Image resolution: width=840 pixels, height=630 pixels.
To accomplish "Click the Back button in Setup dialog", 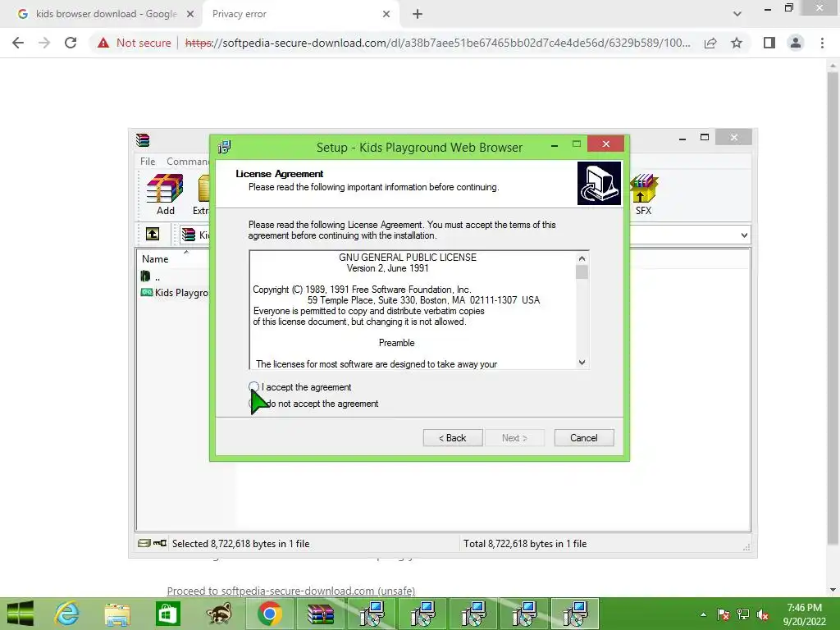I will pos(453,438).
